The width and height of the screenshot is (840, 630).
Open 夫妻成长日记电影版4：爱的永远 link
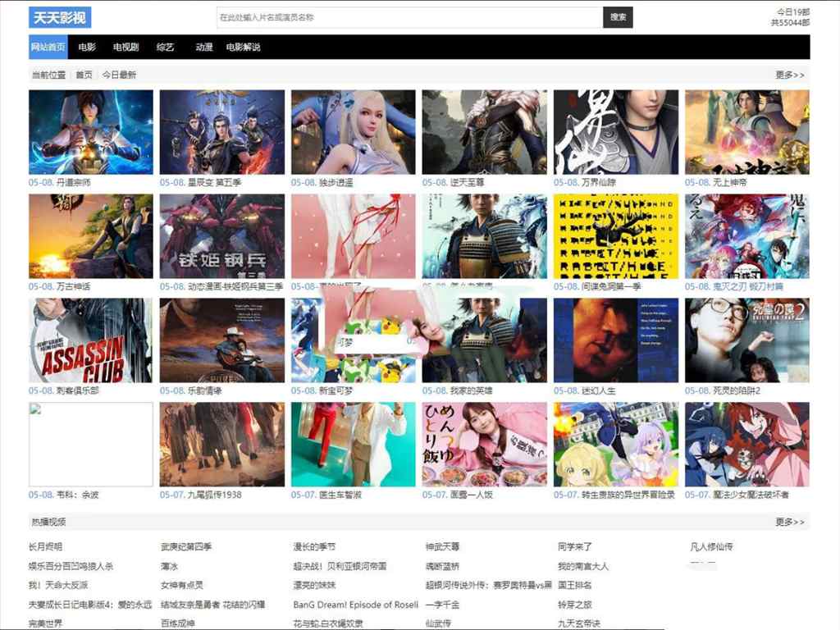(90, 605)
